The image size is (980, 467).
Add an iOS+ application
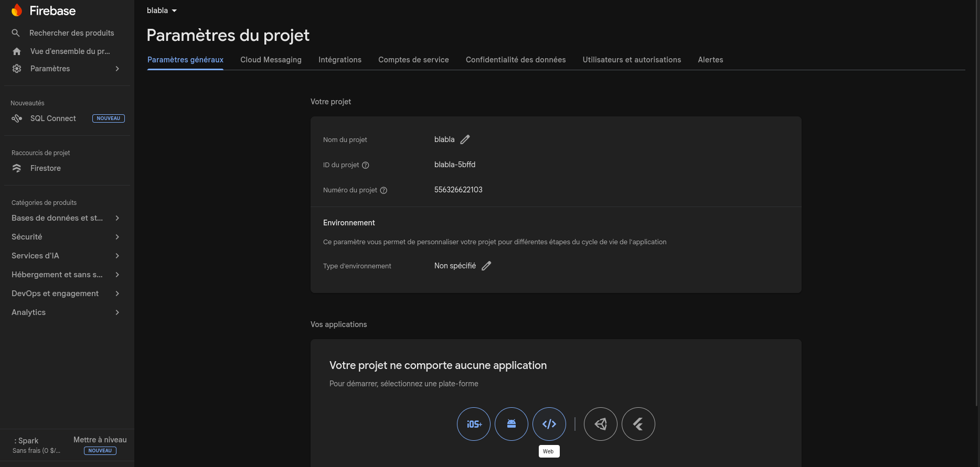(474, 424)
